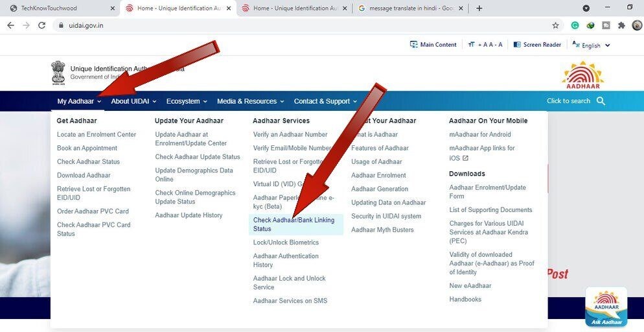
Task: Open Update Aadhaar at Enrolment/Update Center
Action: click(191, 139)
